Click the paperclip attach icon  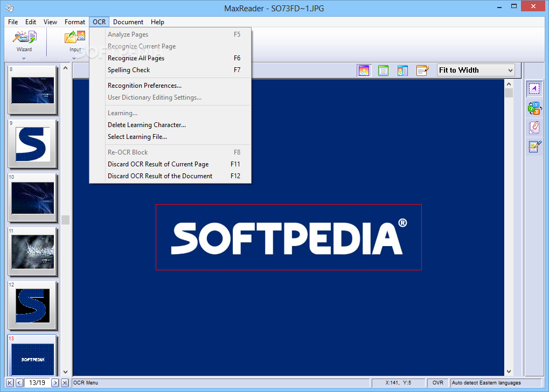click(x=534, y=128)
